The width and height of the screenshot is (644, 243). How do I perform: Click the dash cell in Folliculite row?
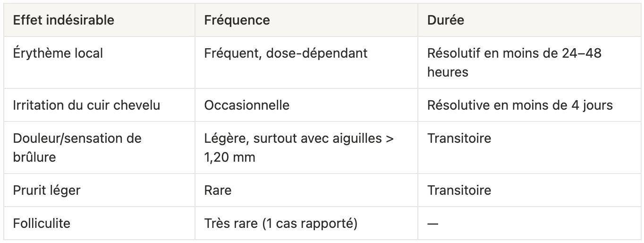coord(529,223)
